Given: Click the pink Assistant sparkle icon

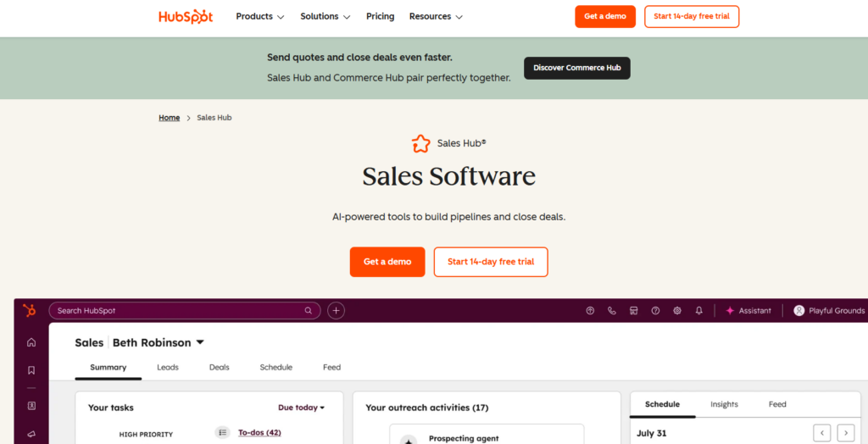Looking at the screenshot, I should (730, 311).
